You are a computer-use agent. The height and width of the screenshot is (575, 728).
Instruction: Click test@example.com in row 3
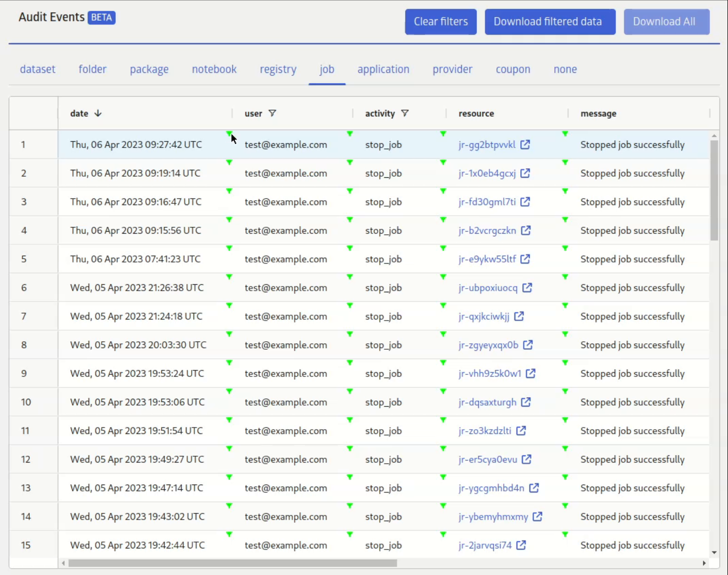click(x=286, y=202)
